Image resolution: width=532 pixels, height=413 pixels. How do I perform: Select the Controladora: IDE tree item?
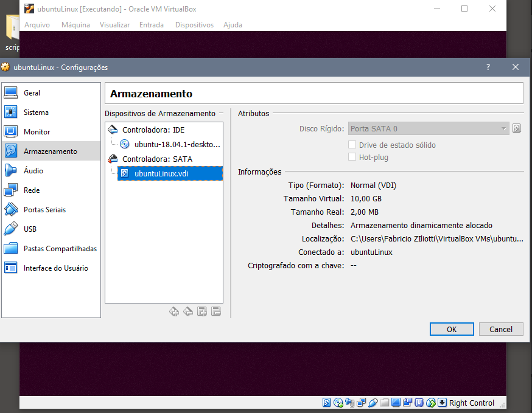(x=154, y=130)
